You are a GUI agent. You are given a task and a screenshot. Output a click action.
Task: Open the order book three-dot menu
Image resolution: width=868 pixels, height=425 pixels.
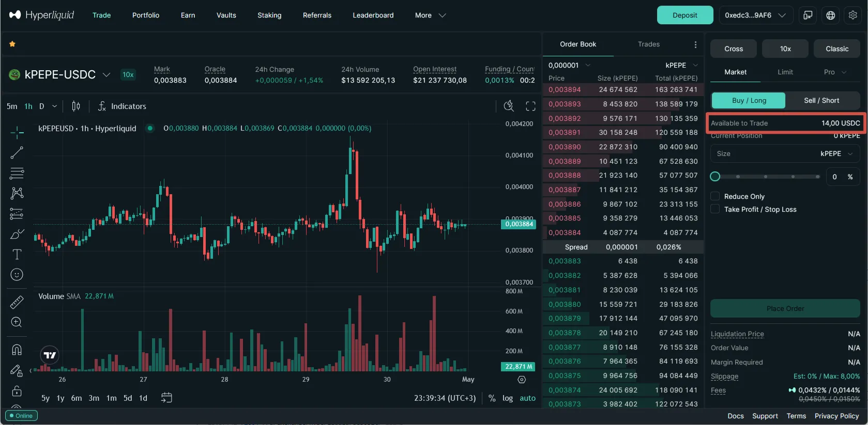(695, 44)
